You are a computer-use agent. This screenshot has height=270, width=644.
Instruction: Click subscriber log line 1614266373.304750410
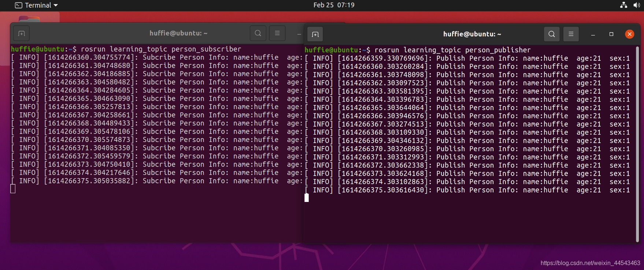click(157, 164)
